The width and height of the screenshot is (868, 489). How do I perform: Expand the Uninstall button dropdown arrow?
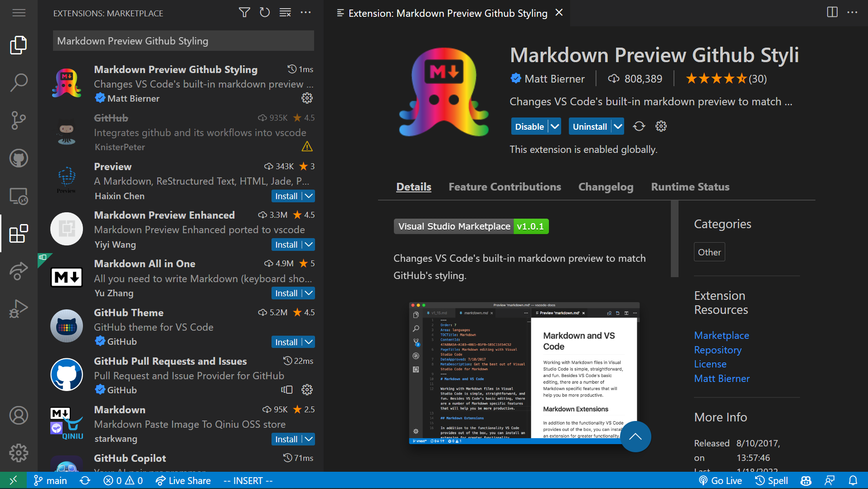(618, 127)
